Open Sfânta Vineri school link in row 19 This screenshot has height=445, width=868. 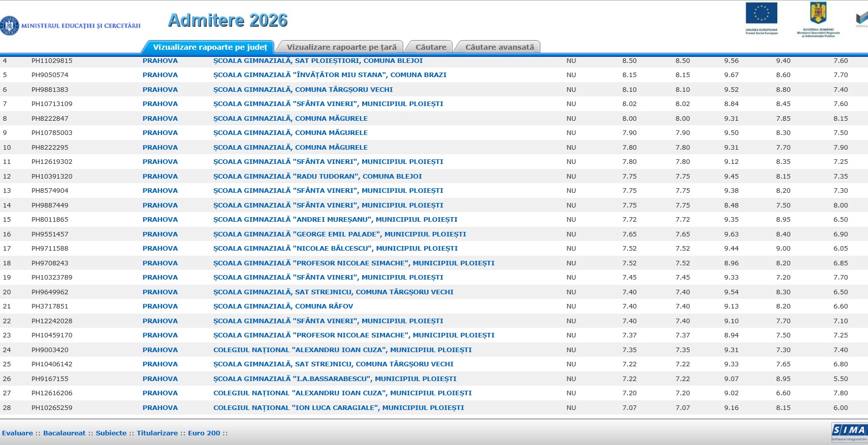pyautogui.click(x=328, y=277)
